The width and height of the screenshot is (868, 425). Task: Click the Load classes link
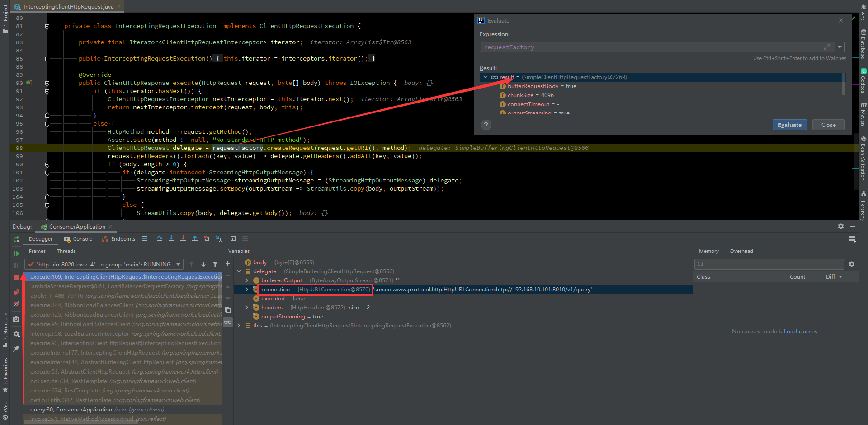pos(800,331)
